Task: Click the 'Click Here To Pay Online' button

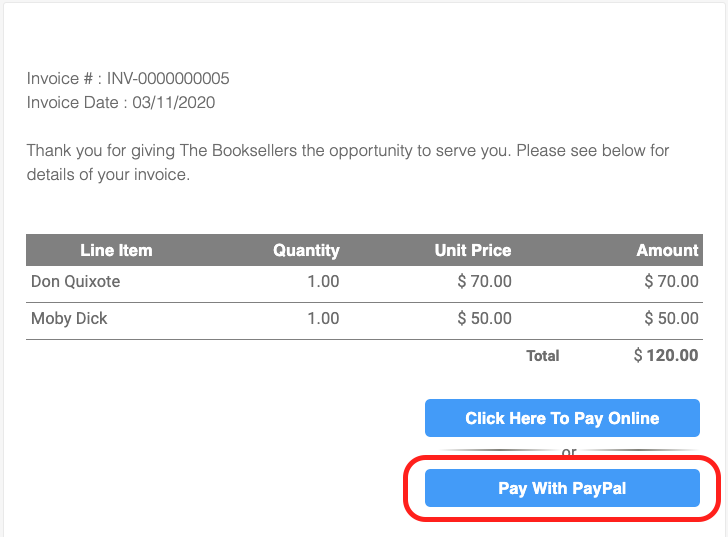Action: pyautogui.click(x=562, y=418)
